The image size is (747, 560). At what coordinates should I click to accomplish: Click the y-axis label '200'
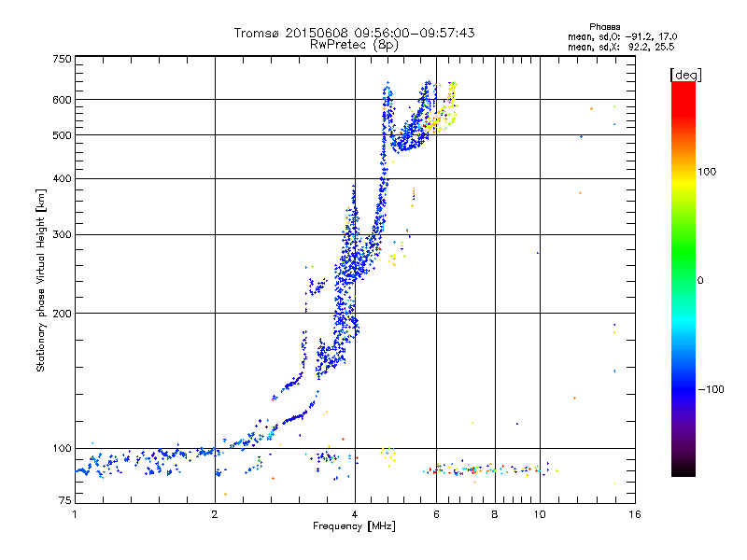click(62, 314)
